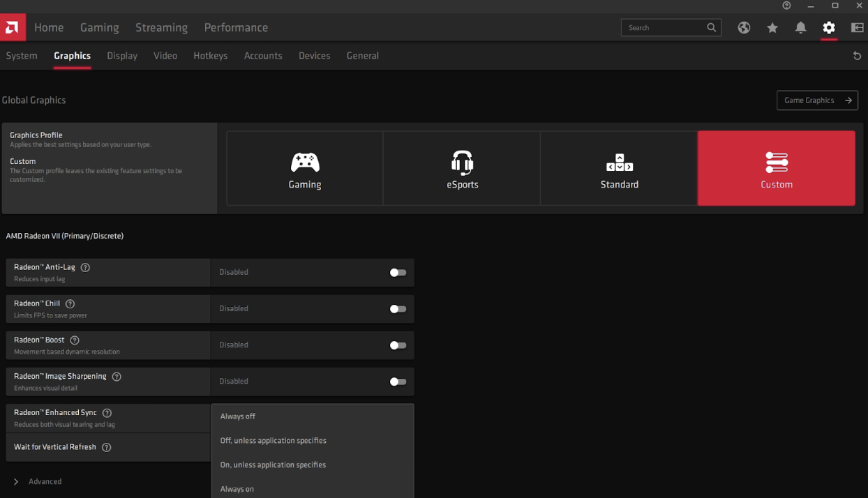868x498 pixels.
Task: Select "Always off" in dropdown list
Action: (x=238, y=416)
